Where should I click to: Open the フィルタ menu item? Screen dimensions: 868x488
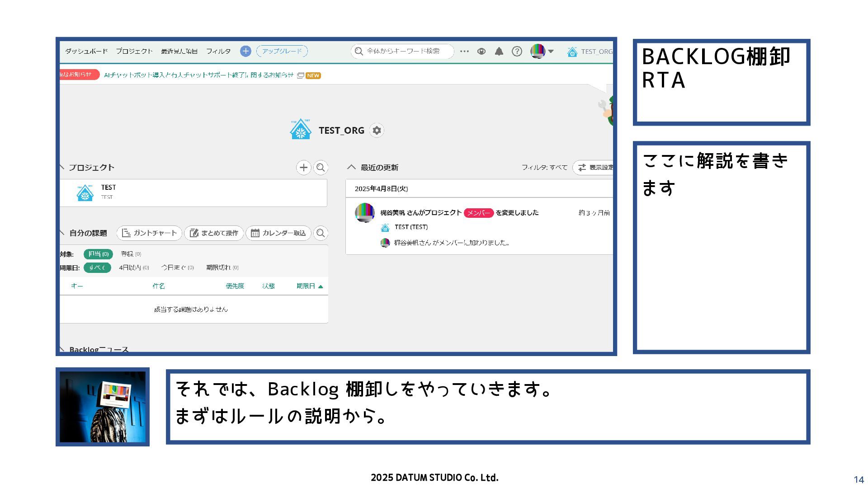pos(218,51)
